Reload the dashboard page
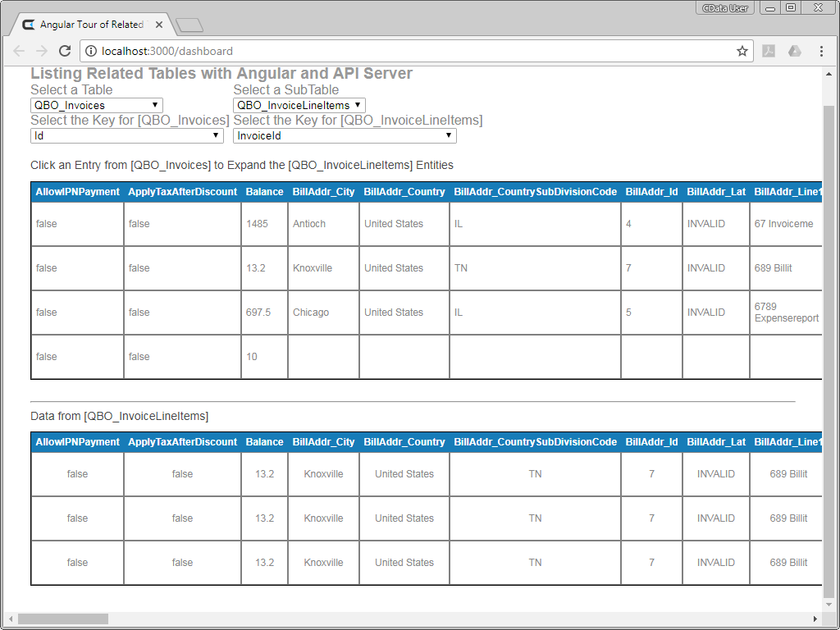This screenshot has width=840, height=630. coord(65,51)
